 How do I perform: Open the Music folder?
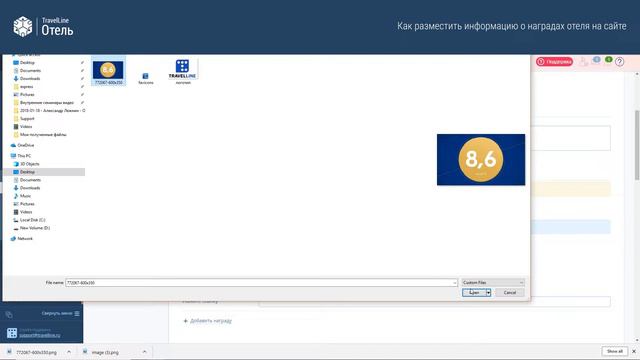pyautogui.click(x=25, y=196)
